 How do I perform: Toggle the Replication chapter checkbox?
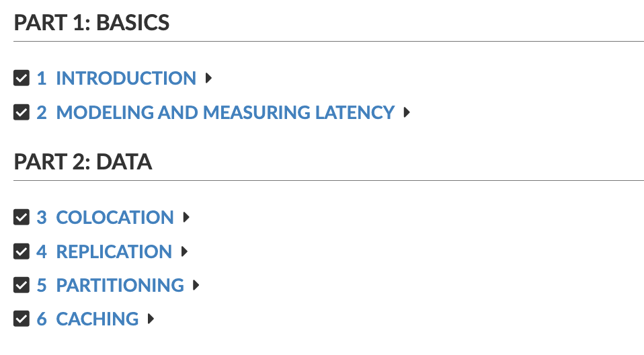[x=22, y=251]
